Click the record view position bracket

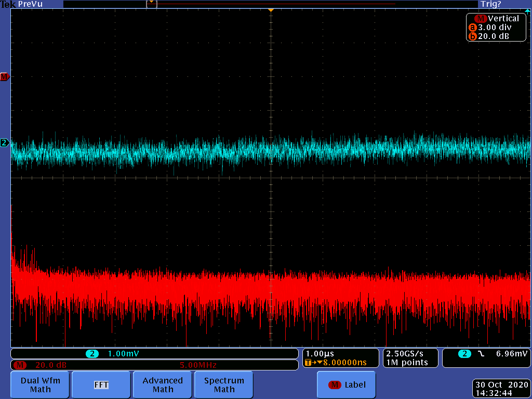click(x=151, y=4)
